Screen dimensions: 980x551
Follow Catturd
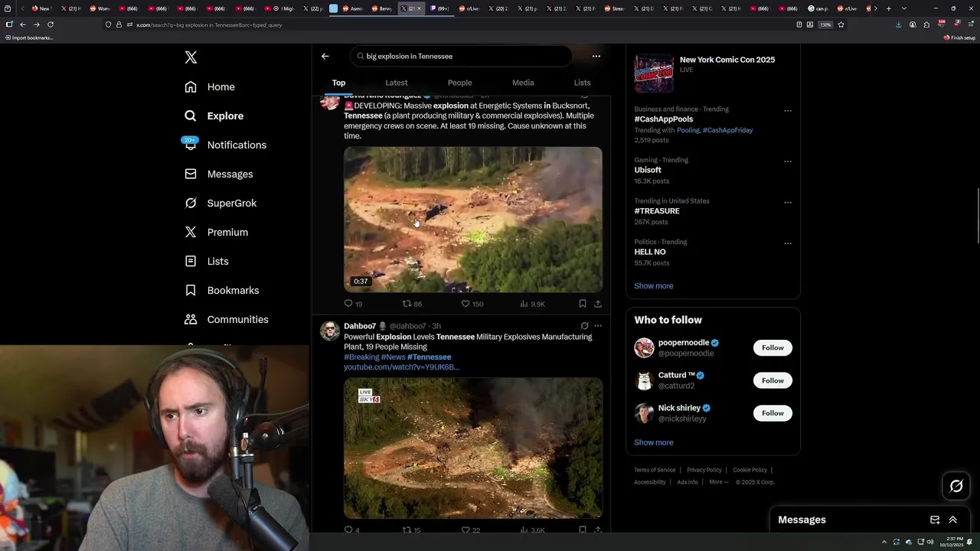pos(773,380)
